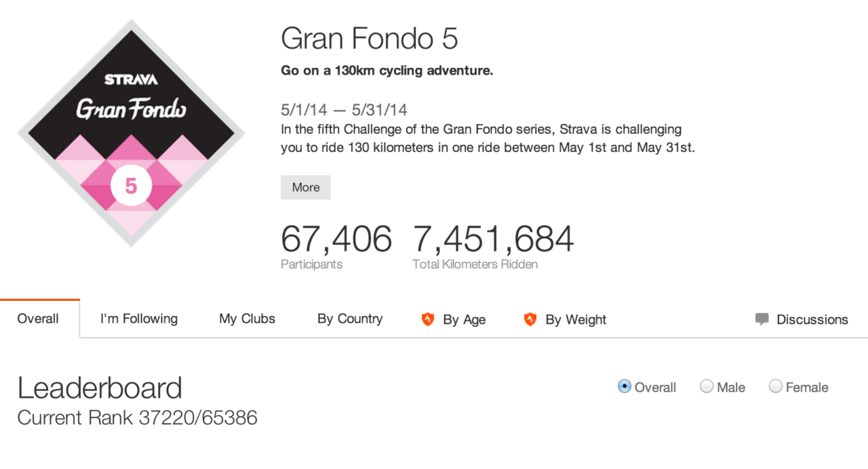Open the I'm Following tab
The image size is (868, 469).
(139, 319)
